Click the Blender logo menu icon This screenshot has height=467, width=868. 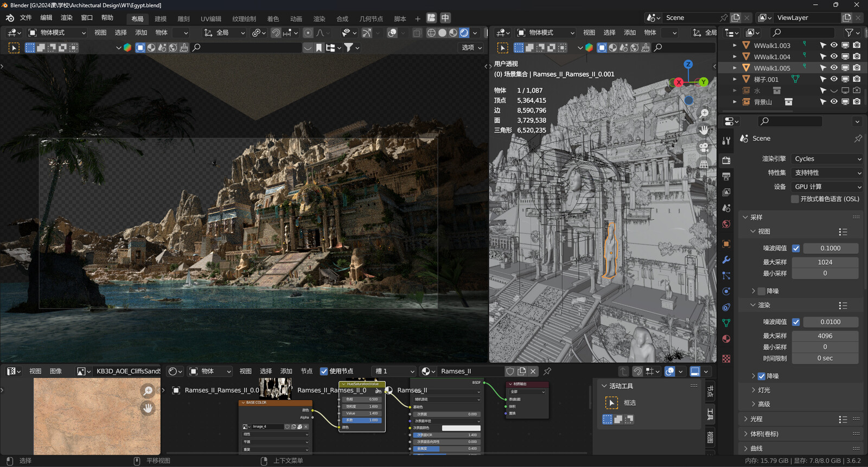10,18
